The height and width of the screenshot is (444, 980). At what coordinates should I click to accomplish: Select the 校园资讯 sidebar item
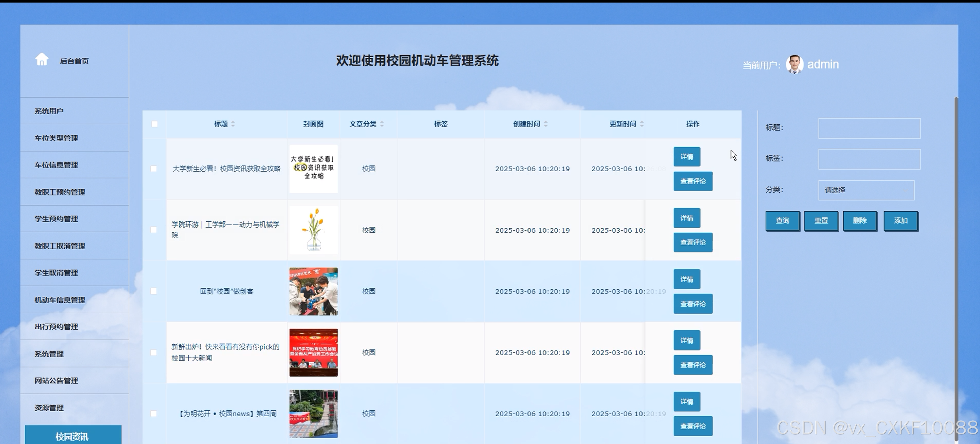(x=73, y=436)
